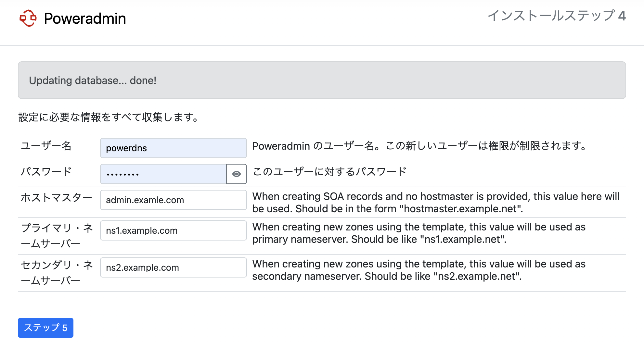Click the Updating database done banner
Viewport: 644px width, 346px height.
tap(322, 80)
